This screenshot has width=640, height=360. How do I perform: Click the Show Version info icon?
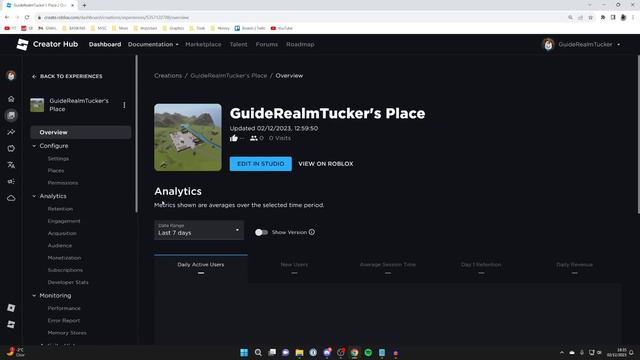pyautogui.click(x=312, y=232)
